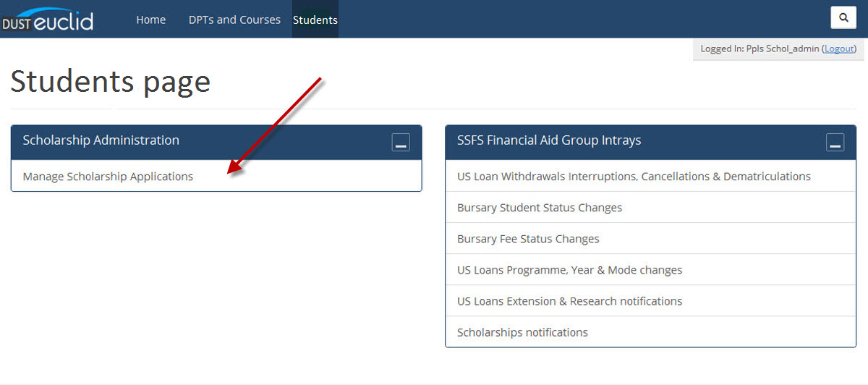This screenshot has width=868, height=385.
Task: Open Manage Scholarship Applications
Action: 108,177
